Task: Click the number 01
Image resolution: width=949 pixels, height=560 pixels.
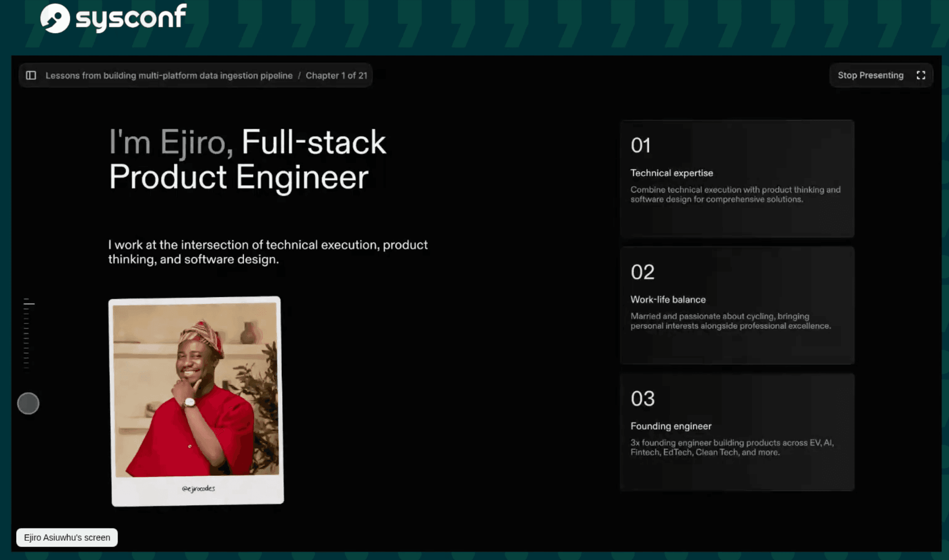Action: (641, 145)
